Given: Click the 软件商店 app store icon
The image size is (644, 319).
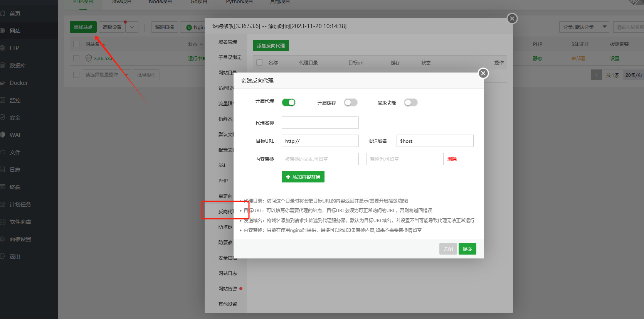Looking at the screenshot, I should click(2, 222).
